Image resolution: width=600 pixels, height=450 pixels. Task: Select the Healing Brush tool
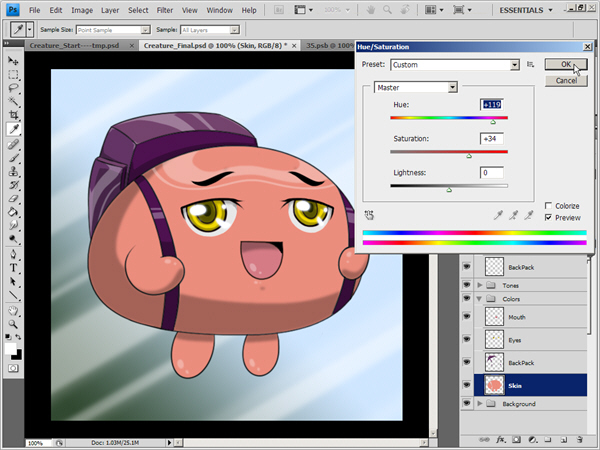click(13, 144)
